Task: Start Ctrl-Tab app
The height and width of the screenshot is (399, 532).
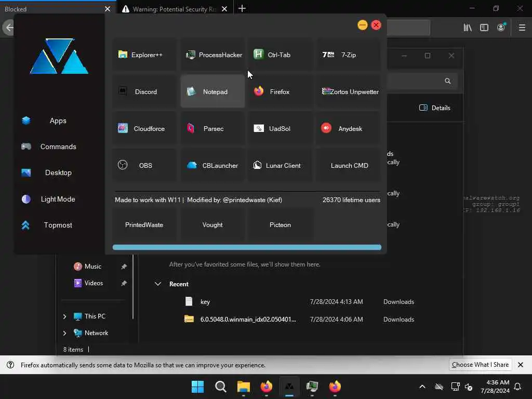Action: 280,55
